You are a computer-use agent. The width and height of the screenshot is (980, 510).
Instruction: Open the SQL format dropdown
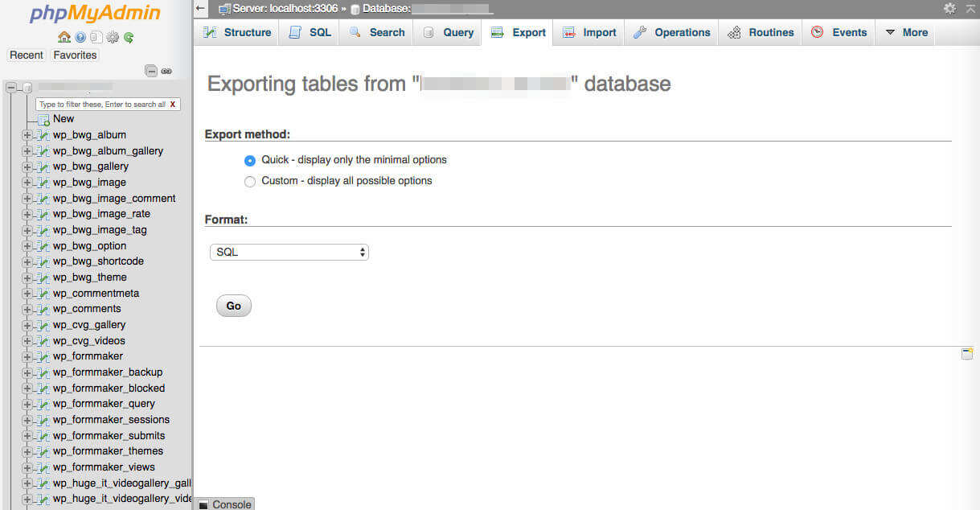click(289, 252)
